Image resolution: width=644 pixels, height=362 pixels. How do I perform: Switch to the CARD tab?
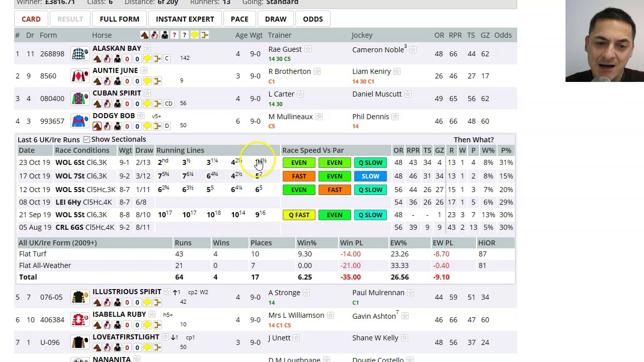click(31, 19)
